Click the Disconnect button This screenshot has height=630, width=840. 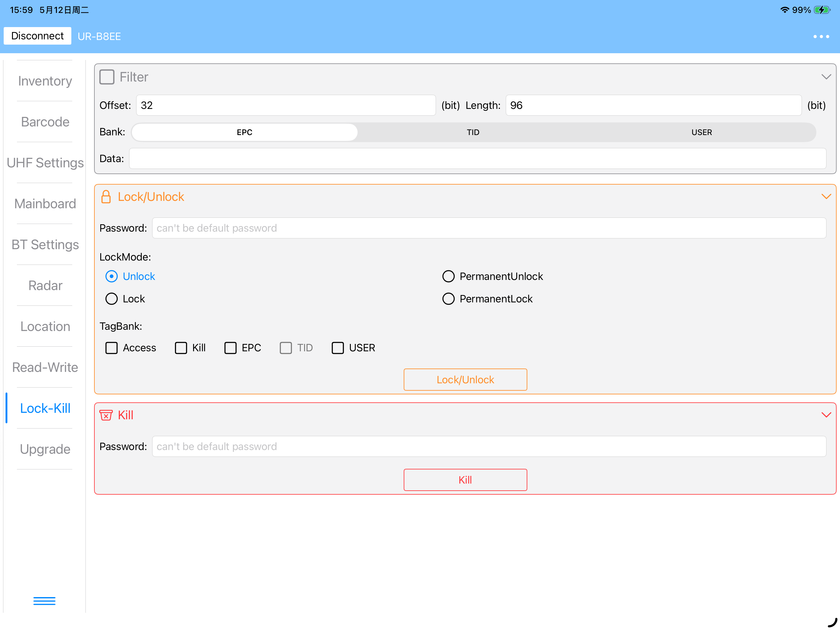tap(37, 36)
